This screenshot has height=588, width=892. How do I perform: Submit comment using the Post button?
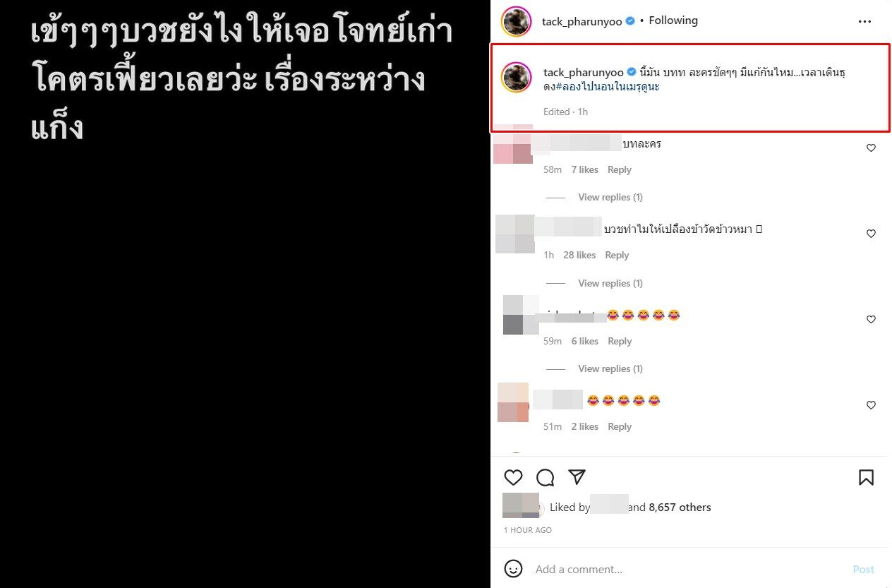(x=863, y=569)
